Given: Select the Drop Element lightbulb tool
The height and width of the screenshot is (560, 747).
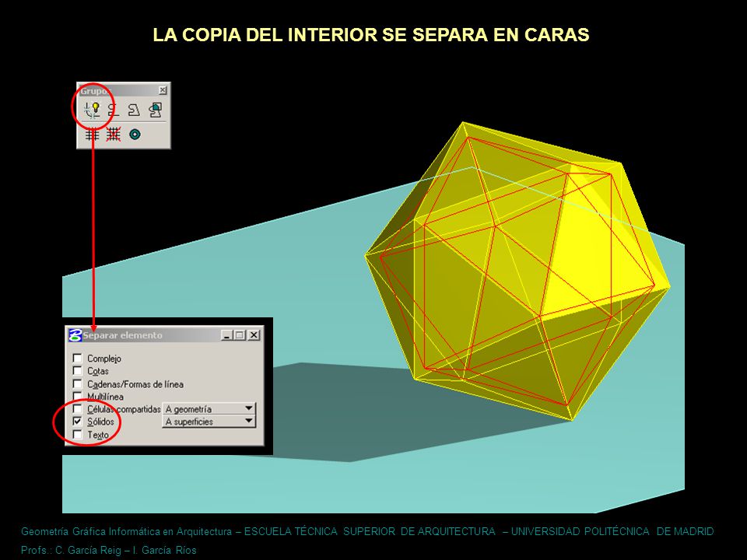Looking at the screenshot, I should 92,110.
